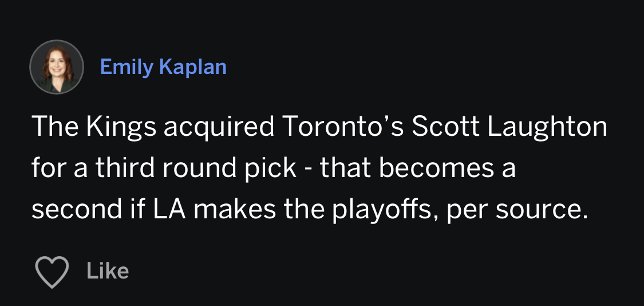Image resolution: width=644 pixels, height=306 pixels.
Task: Open Emily Kaplan's profile photo
Action: pyautogui.click(x=57, y=67)
